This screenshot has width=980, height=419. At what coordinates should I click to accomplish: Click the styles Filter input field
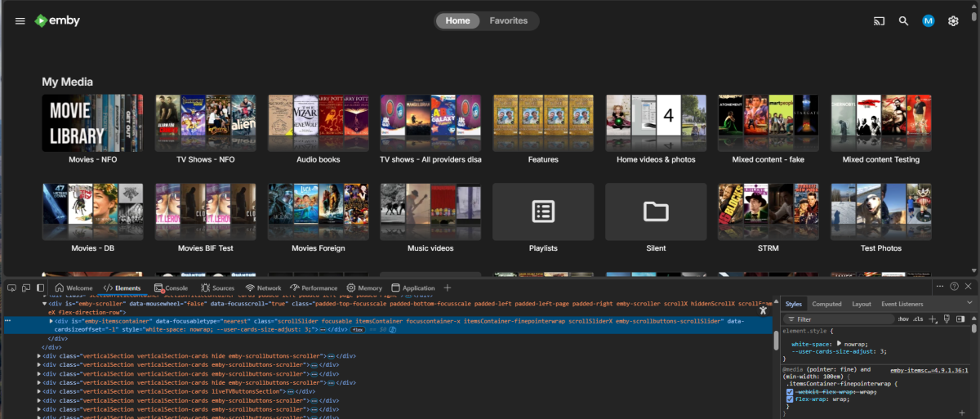841,319
